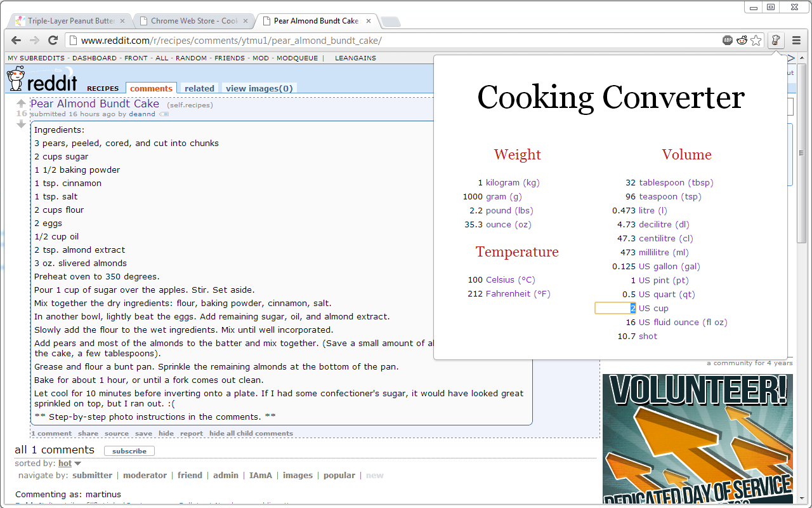The image size is (812, 508).
Task: Click the user flair icon next to deannd
Action: coord(164,114)
